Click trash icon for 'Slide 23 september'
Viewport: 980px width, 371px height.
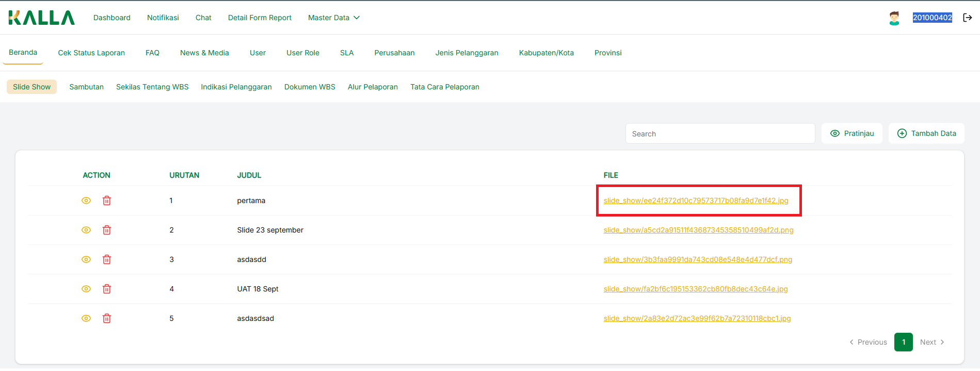click(107, 230)
